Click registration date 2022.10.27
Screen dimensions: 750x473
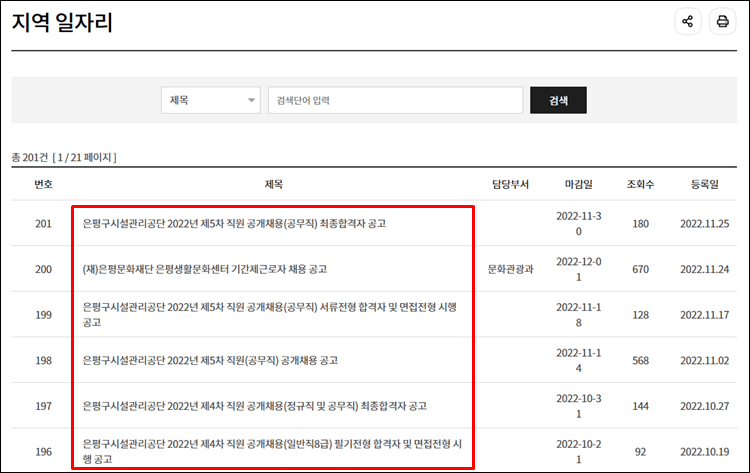pos(705,406)
